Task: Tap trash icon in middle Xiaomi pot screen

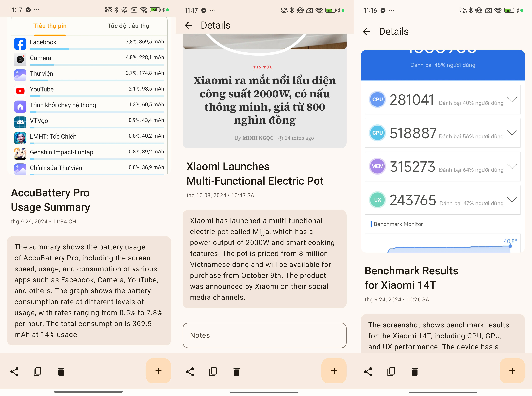Action: click(x=236, y=372)
